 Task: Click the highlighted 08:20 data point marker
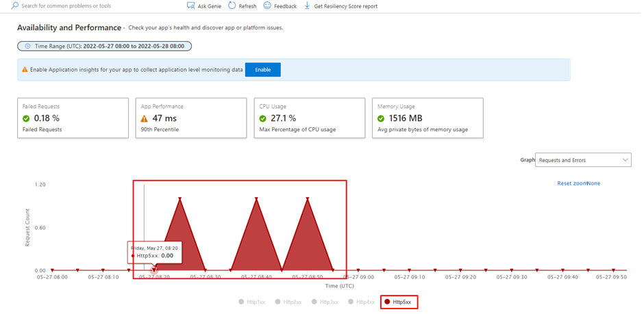click(154, 270)
